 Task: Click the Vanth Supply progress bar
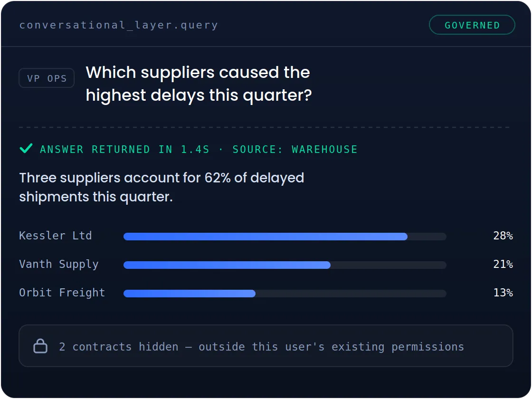coord(285,265)
